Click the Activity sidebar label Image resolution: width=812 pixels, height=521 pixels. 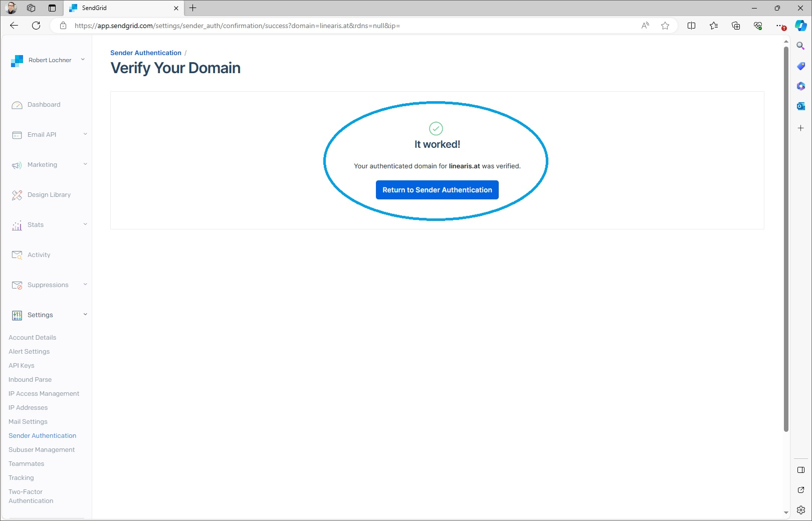click(39, 255)
